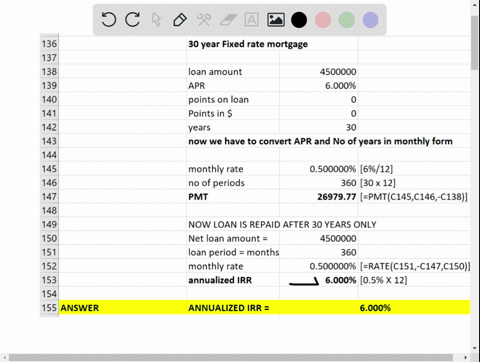Select the eraser tool

[228, 20]
